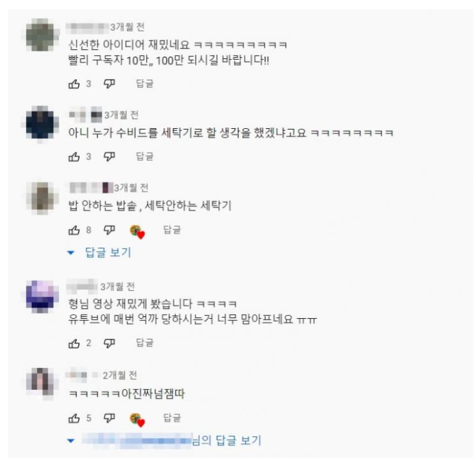The image size is (476, 467).
Task: Dislike the 아진짜넘잼따 comment
Action: click(x=109, y=419)
